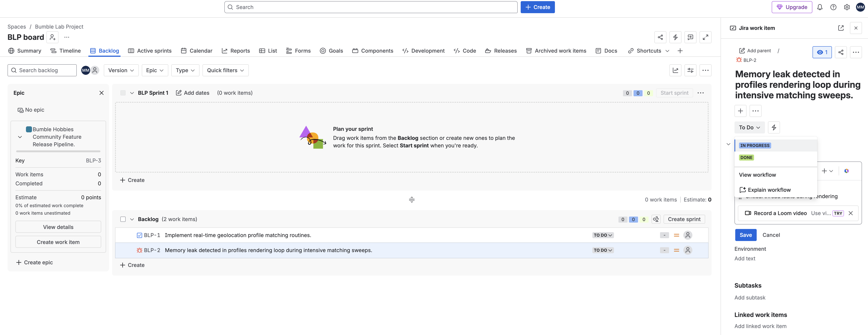Collapse the Backlog section chevron

(x=132, y=219)
